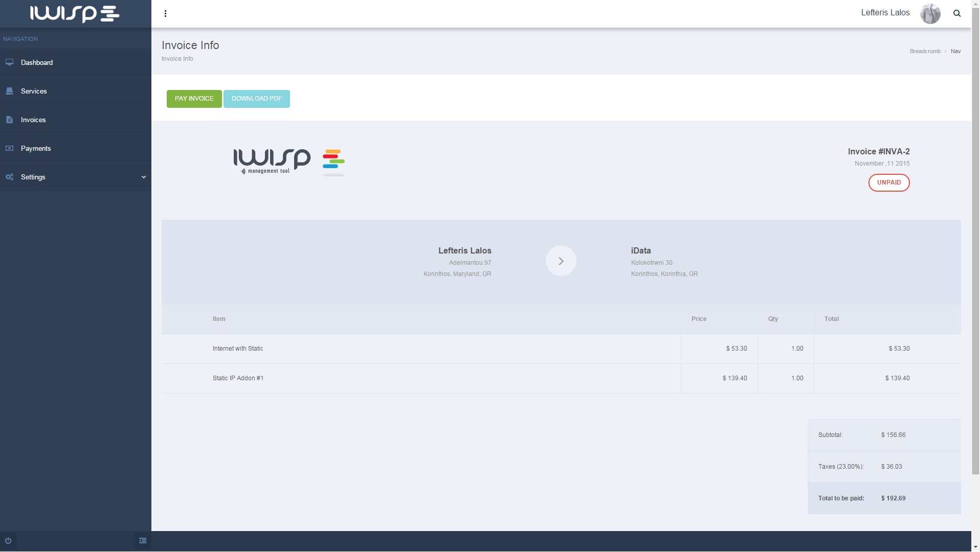Click the Breadcrumb link
This screenshot has width=980, height=552.
tap(925, 51)
